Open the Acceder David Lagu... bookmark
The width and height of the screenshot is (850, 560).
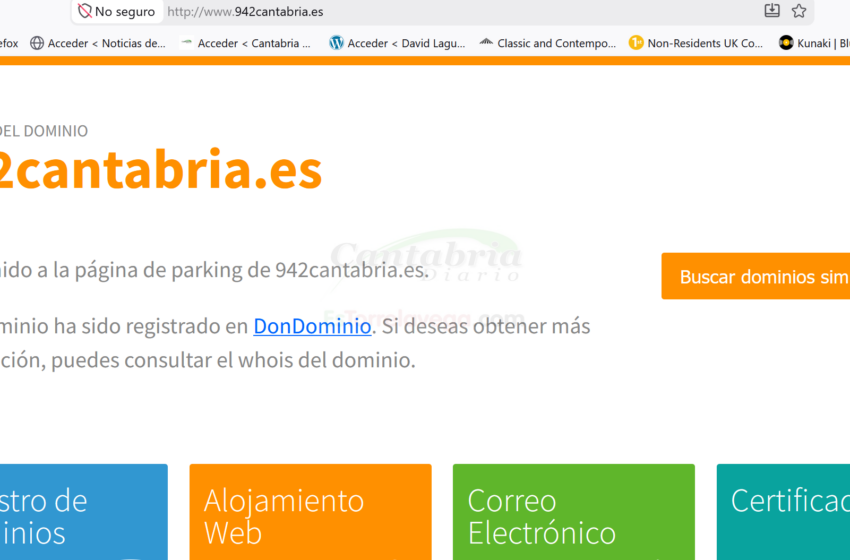click(397, 43)
